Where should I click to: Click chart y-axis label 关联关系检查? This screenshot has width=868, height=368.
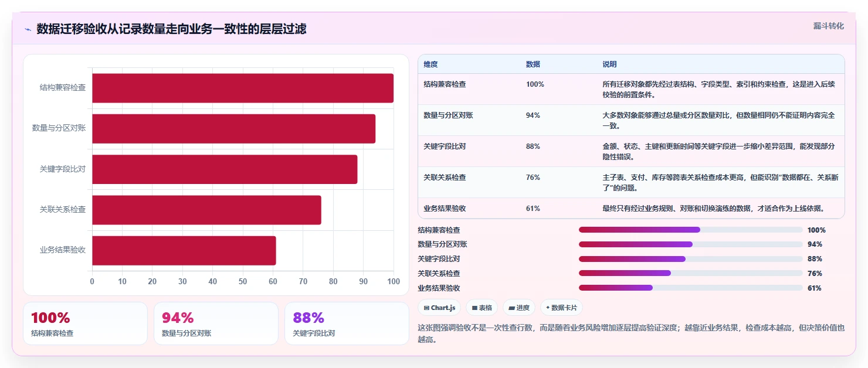(63, 209)
